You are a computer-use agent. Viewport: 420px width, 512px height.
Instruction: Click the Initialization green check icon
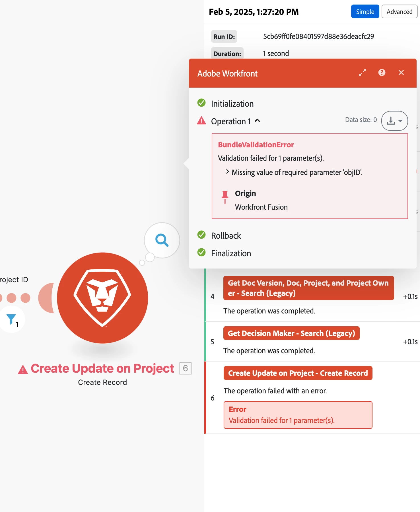click(201, 103)
